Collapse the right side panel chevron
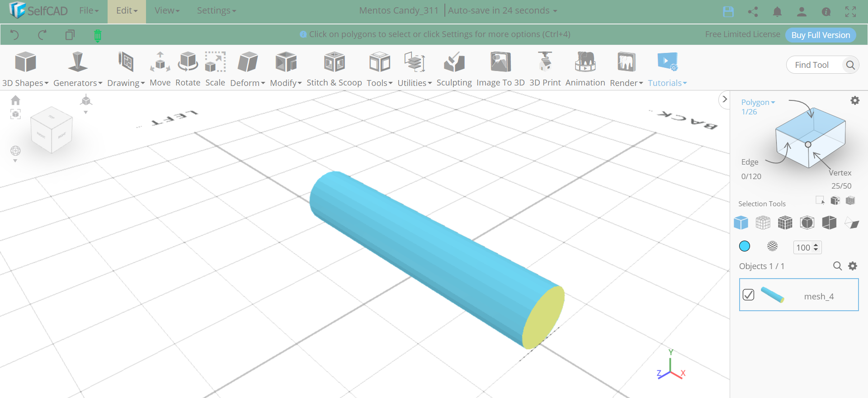The width and height of the screenshot is (868, 398). (724, 99)
